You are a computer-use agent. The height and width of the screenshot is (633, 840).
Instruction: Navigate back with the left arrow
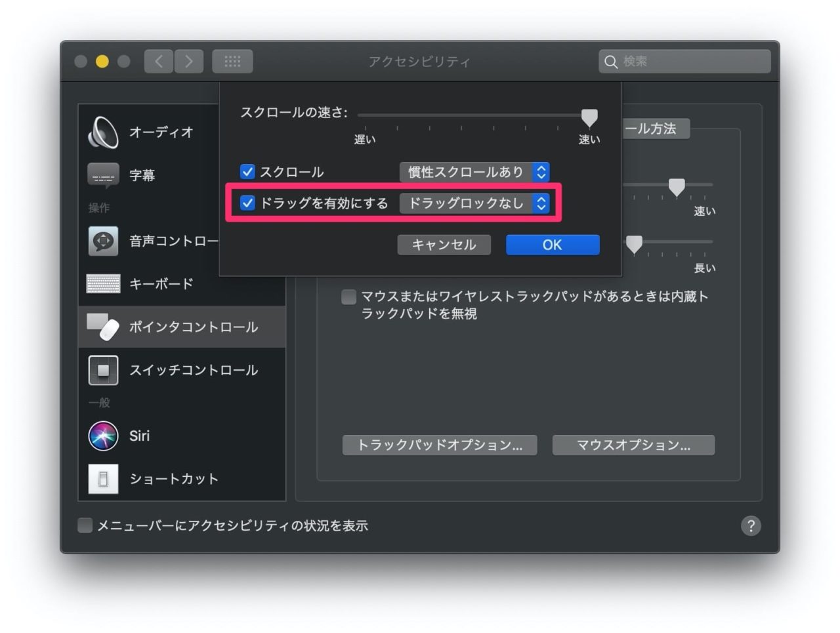(157, 61)
